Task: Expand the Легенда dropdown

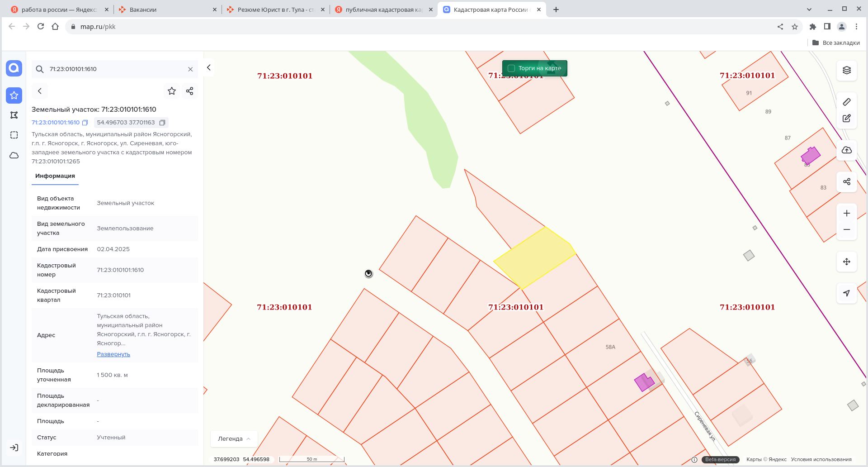Action: 234,438
